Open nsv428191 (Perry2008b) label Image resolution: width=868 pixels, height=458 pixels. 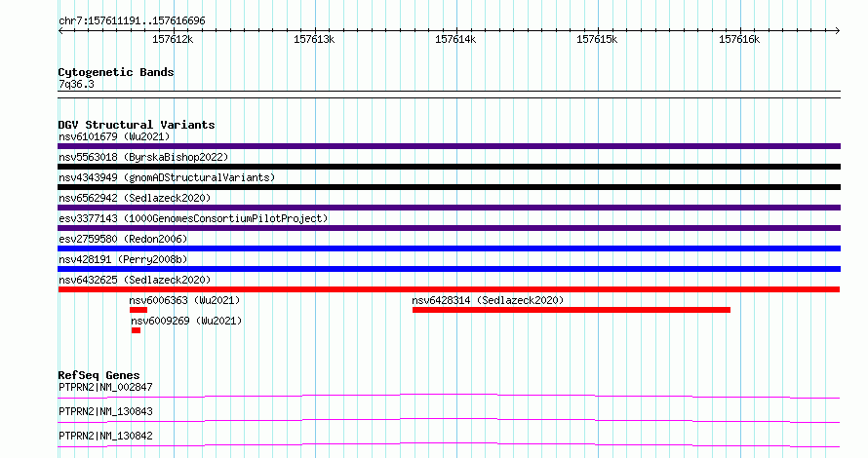(123, 259)
